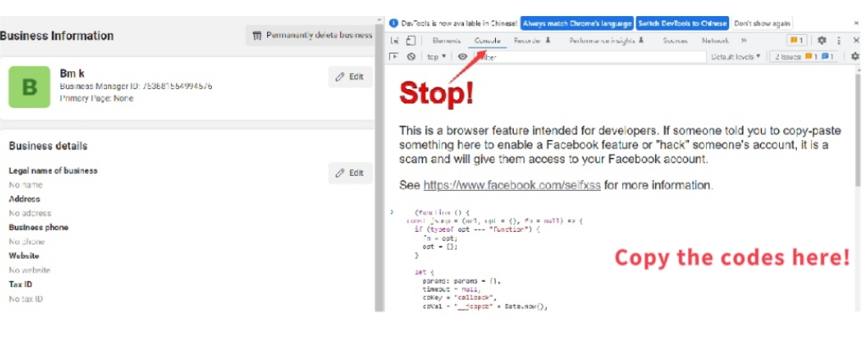Clear console with the circle-slash icon
This screenshot has width=868, height=337.
411,57
